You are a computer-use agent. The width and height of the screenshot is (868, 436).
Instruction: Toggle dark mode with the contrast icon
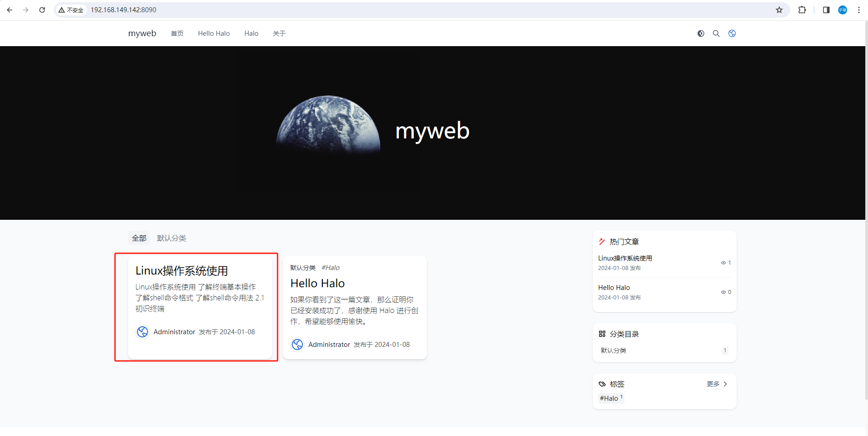point(700,33)
